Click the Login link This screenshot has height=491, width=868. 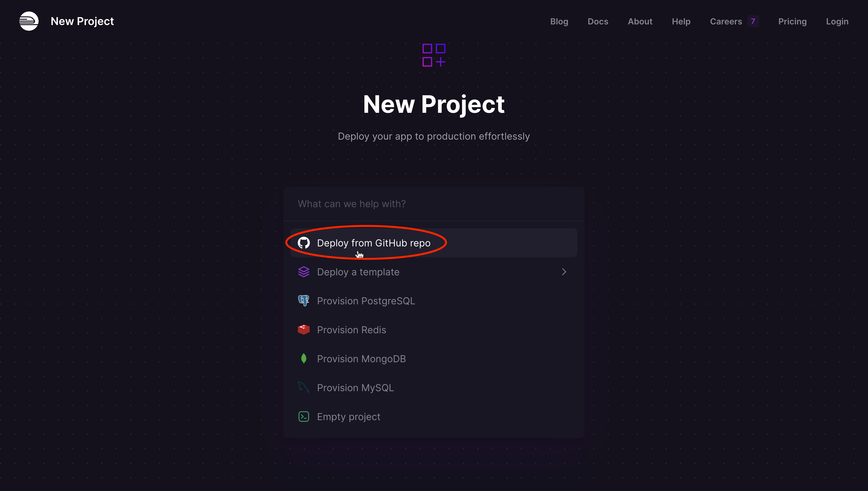[x=837, y=21]
